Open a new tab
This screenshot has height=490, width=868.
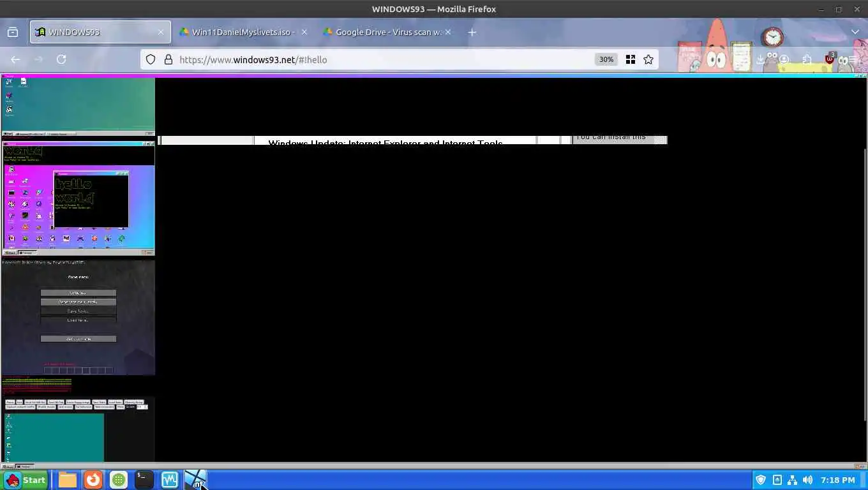click(x=472, y=32)
